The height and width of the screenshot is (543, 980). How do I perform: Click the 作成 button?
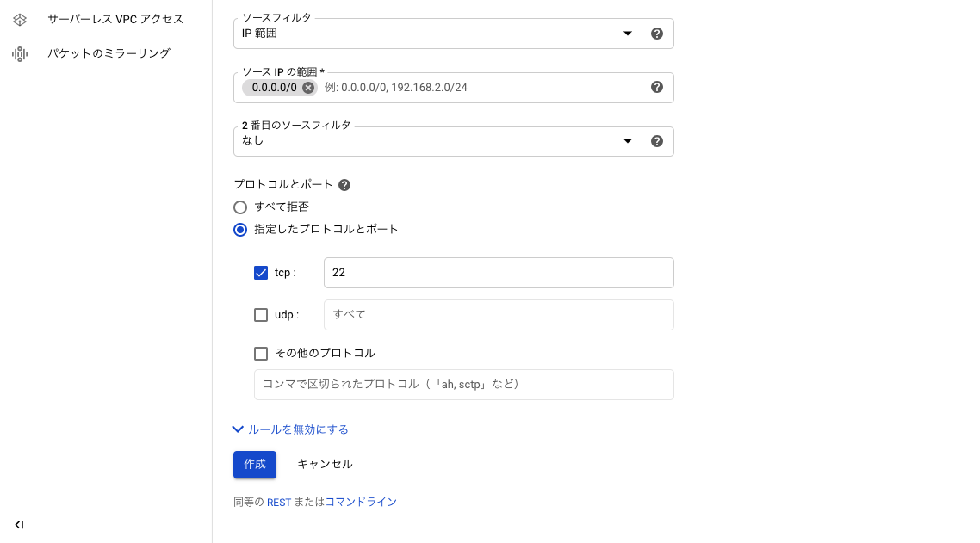[x=254, y=464]
